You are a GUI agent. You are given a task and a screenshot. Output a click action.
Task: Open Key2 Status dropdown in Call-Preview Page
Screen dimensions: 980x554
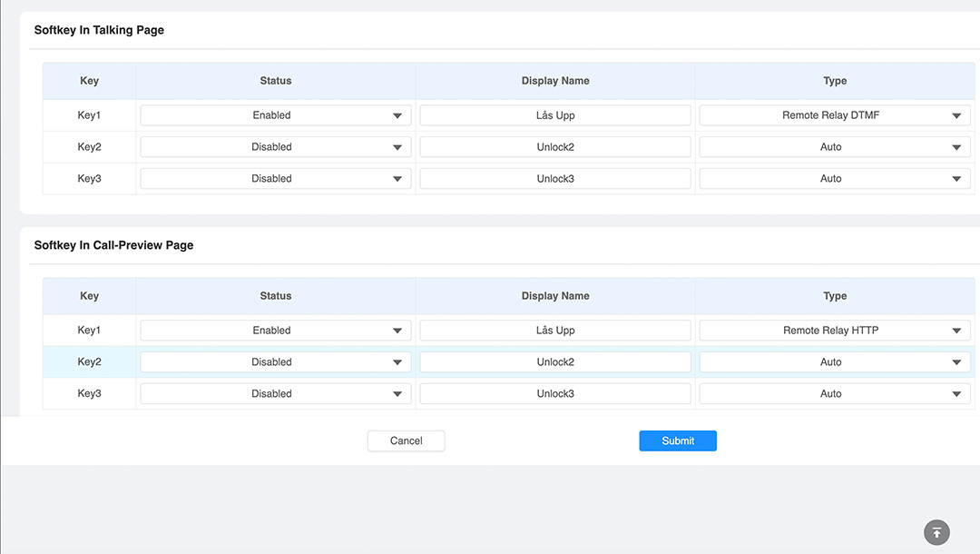pyautogui.click(x=275, y=362)
